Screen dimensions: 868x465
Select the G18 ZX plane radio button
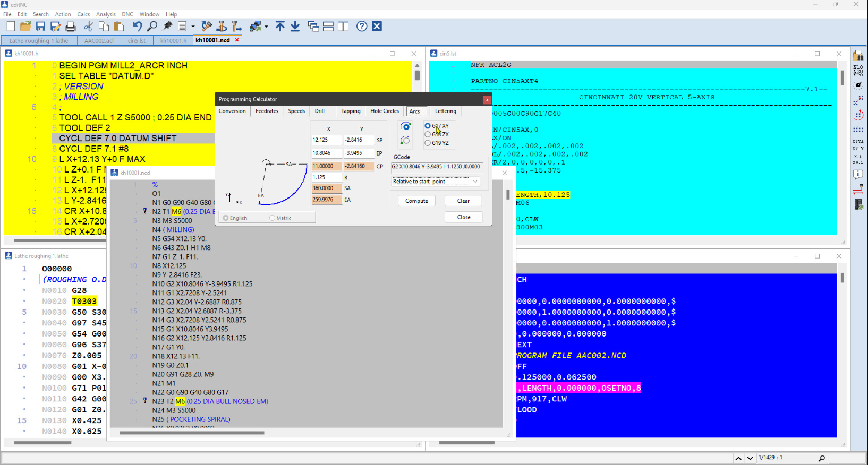(x=428, y=134)
